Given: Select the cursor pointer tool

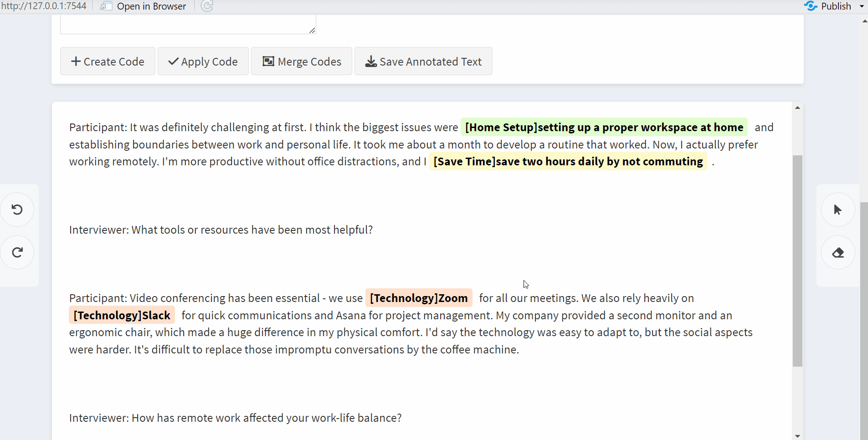Looking at the screenshot, I should pos(837,210).
